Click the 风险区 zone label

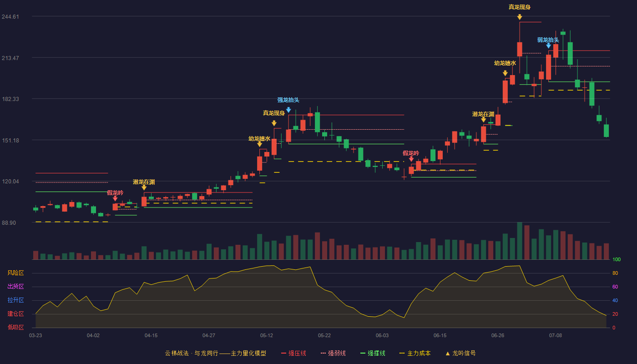(x=15, y=273)
